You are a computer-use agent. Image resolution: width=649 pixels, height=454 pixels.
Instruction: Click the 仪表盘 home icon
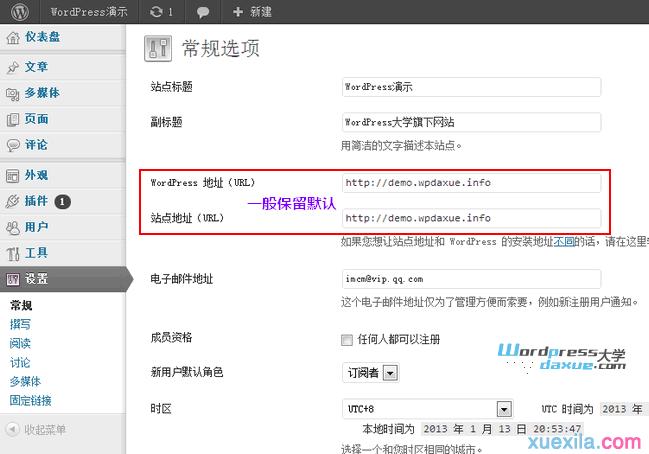13,38
